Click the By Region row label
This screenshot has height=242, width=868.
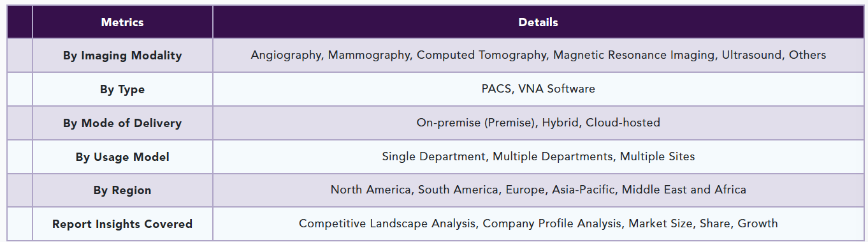(x=122, y=190)
